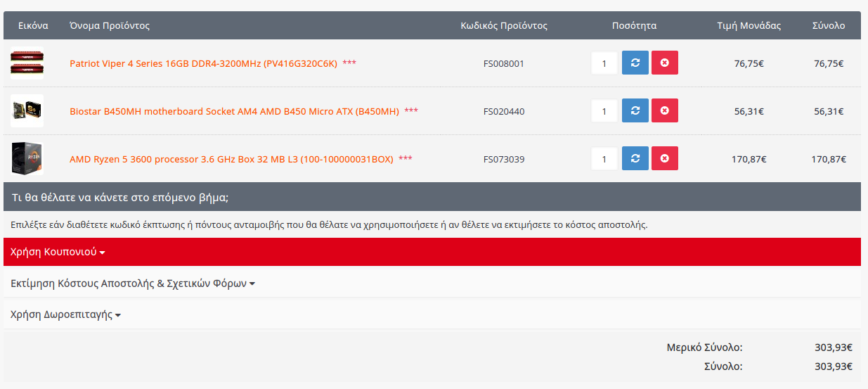Screen dimensions: 868x389
Task: Refresh quantity for Patriot Viper RAM
Action: 635,63
